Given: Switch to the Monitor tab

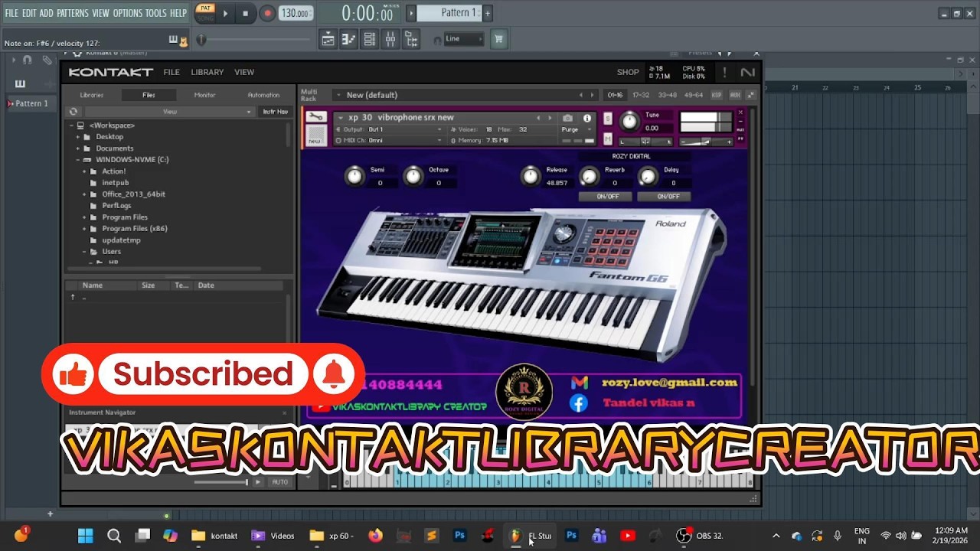Looking at the screenshot, I should (204, 95).
